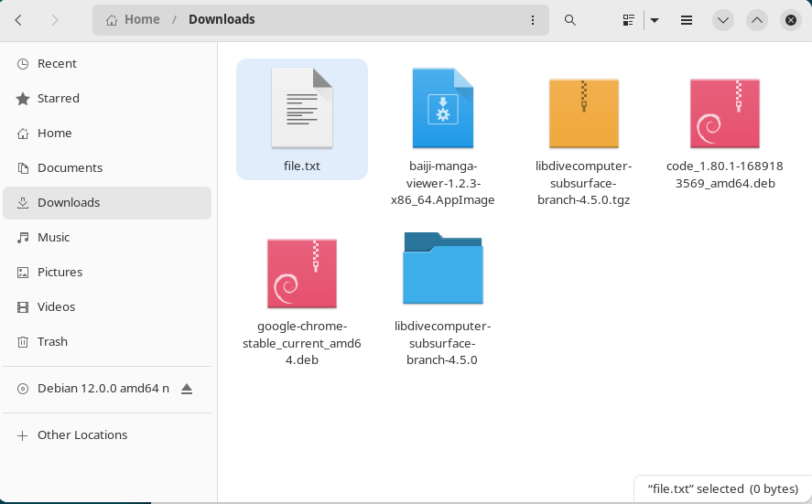812x504 pixels.
Task: Open the path bar three-dot menu
Action: (533, 20)
